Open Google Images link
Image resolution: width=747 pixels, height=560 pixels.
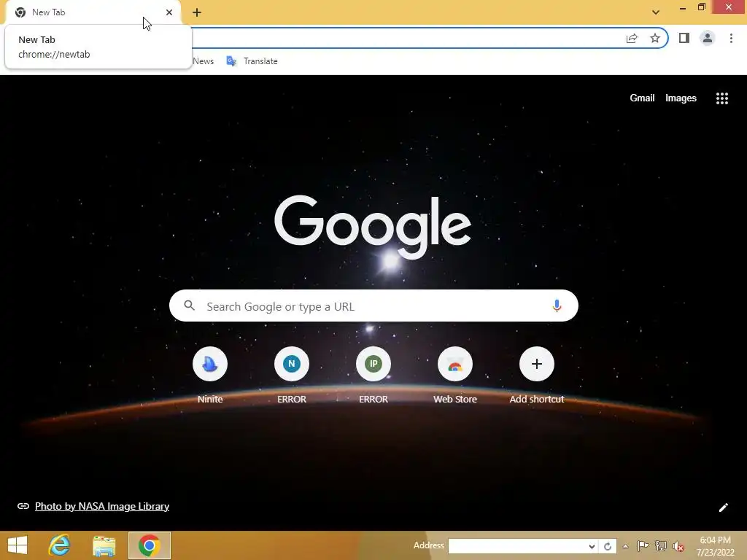[681, 98]
